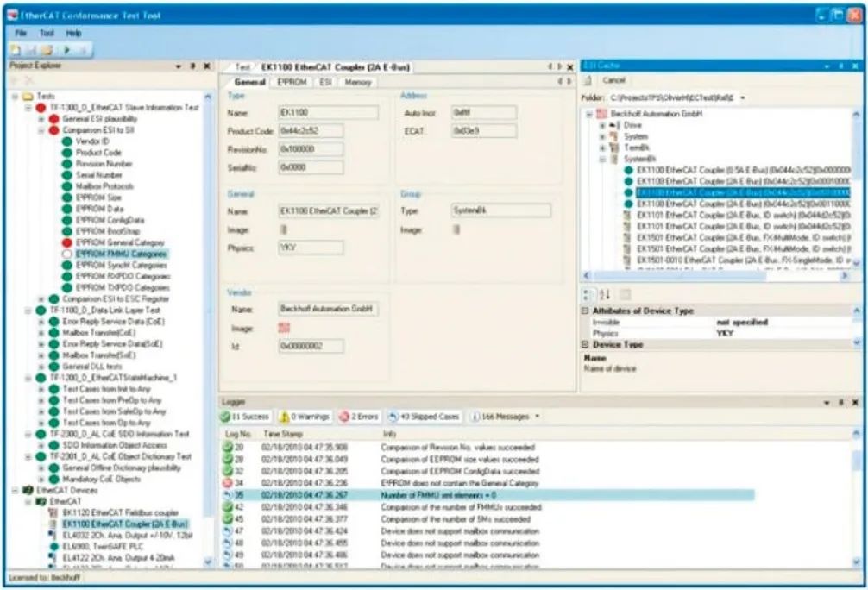The width and height of the screenshot is (868, 590).
Task: Collapse the TF-1300_D EtherCAT Slave Information Test node
Action: tap(28, 107)
